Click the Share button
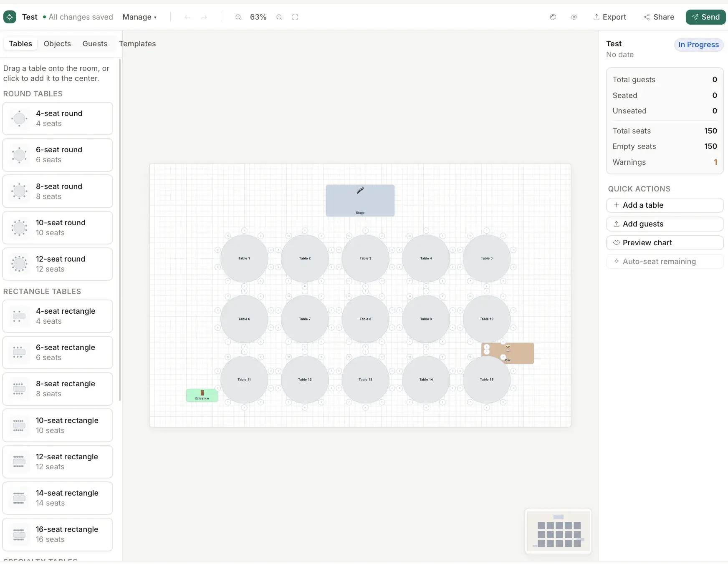The width and height of the screenshot is (728, 564). 659,17
